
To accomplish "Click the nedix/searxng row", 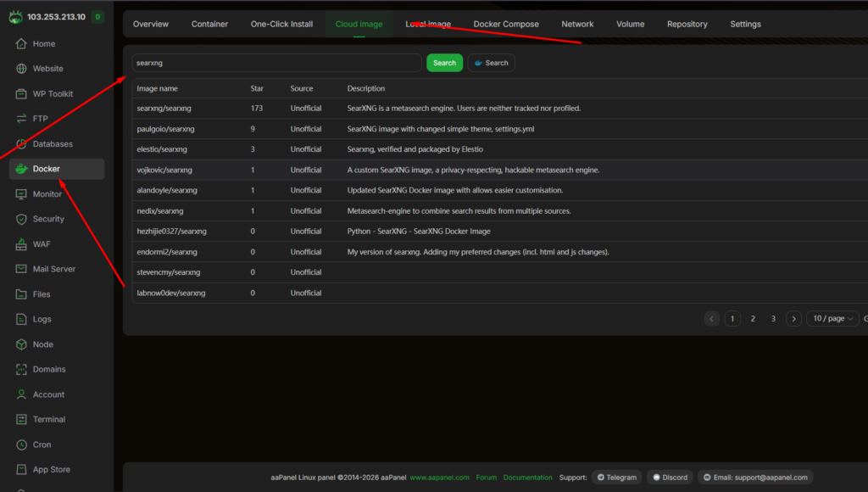I will 500,210.
